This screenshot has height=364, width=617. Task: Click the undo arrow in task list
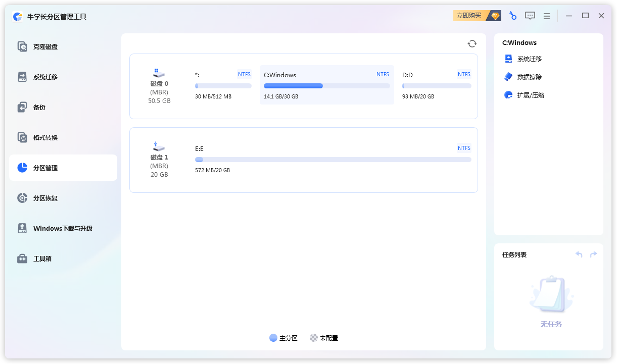[579, 254]
